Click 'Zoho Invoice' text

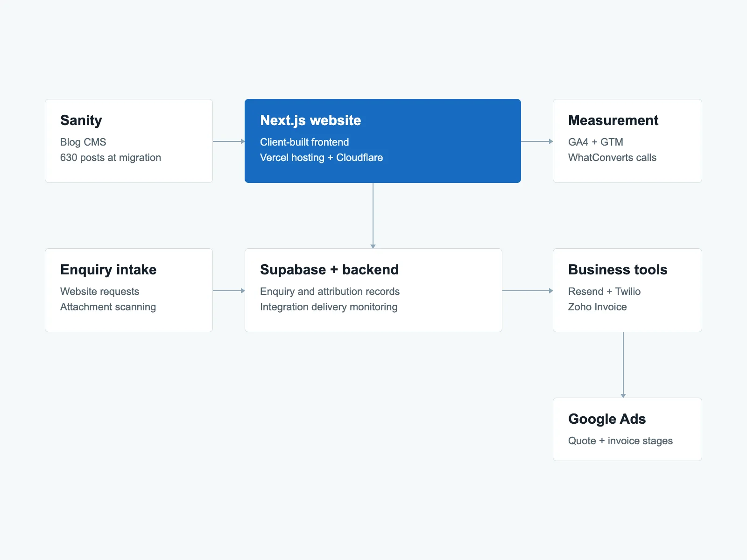[x=597, y=307]
